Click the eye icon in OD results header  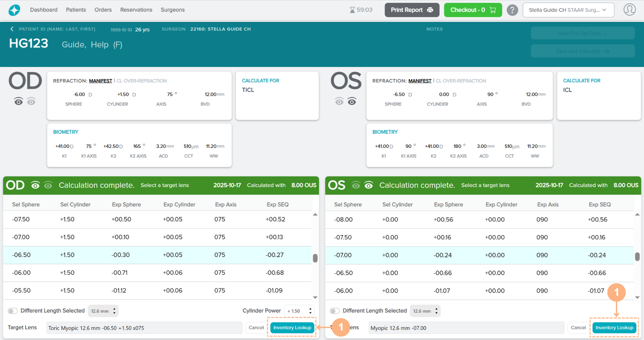point(36,185)
